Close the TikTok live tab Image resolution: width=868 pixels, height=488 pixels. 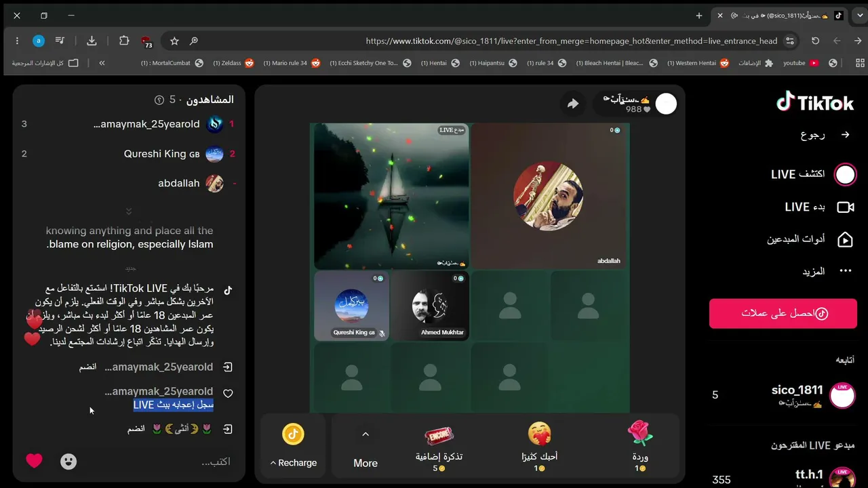[x=720, y=16]
